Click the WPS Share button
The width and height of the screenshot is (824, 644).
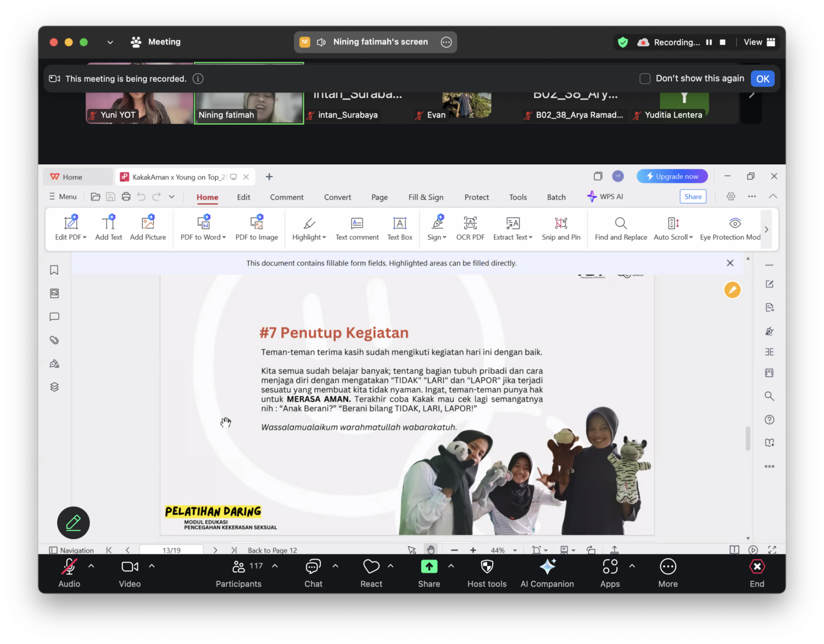(693, 197)
